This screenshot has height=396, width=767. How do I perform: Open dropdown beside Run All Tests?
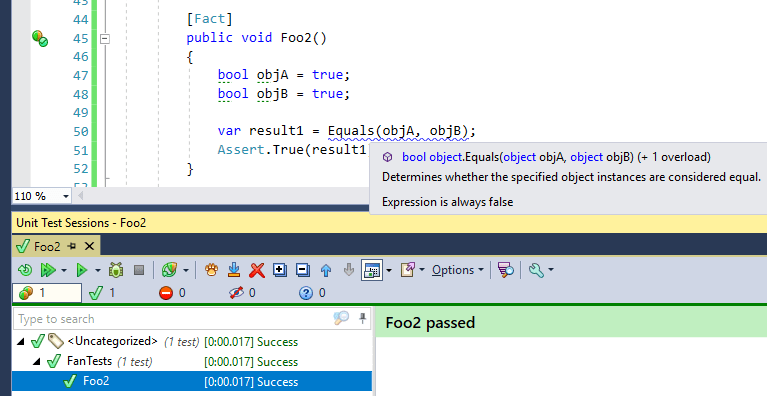pos(64,270)
